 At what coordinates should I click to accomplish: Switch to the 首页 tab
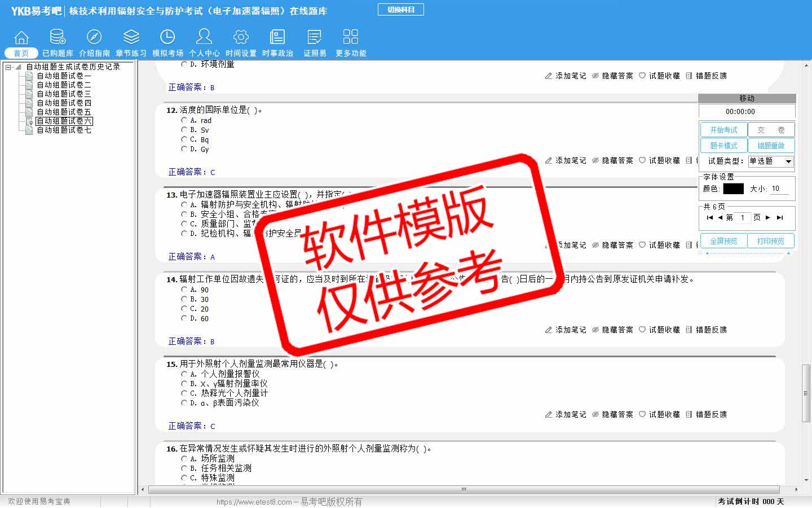click(21, 53)
